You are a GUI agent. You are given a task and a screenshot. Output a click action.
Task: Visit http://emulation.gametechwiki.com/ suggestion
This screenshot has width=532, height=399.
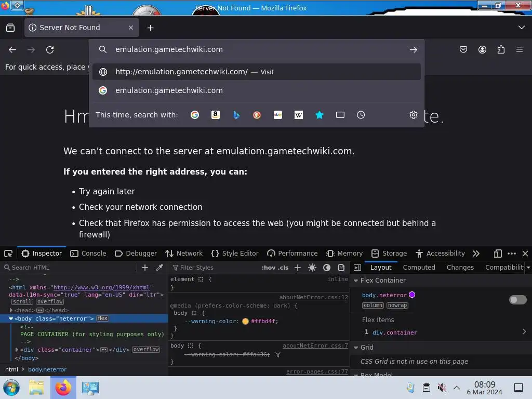click(257, 72)
